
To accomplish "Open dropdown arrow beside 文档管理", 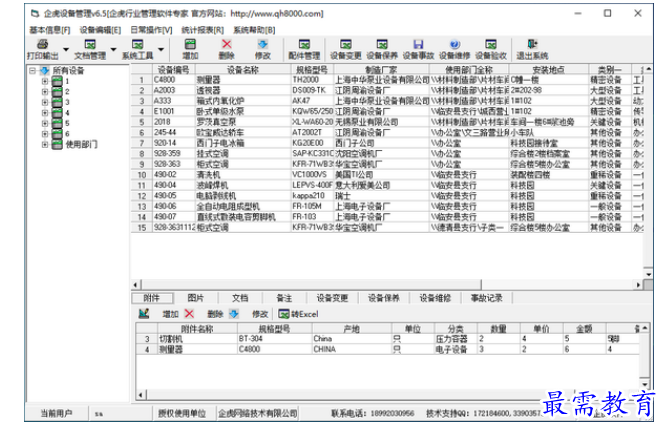I will point(113,50).
